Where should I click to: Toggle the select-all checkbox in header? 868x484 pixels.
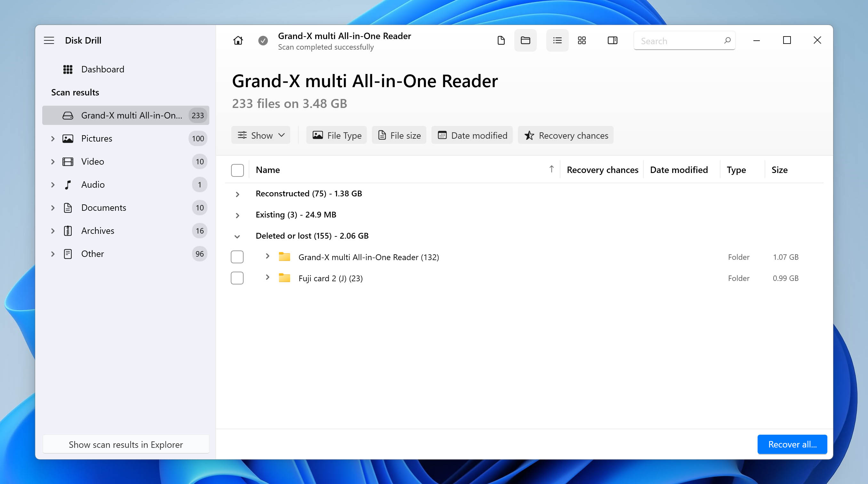click(237, 170)
